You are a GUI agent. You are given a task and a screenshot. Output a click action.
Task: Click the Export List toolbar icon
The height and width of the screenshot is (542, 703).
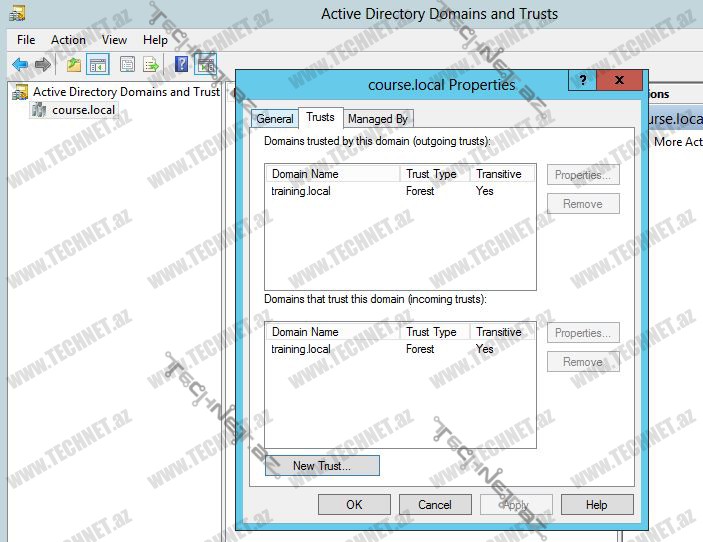point(151,65)
